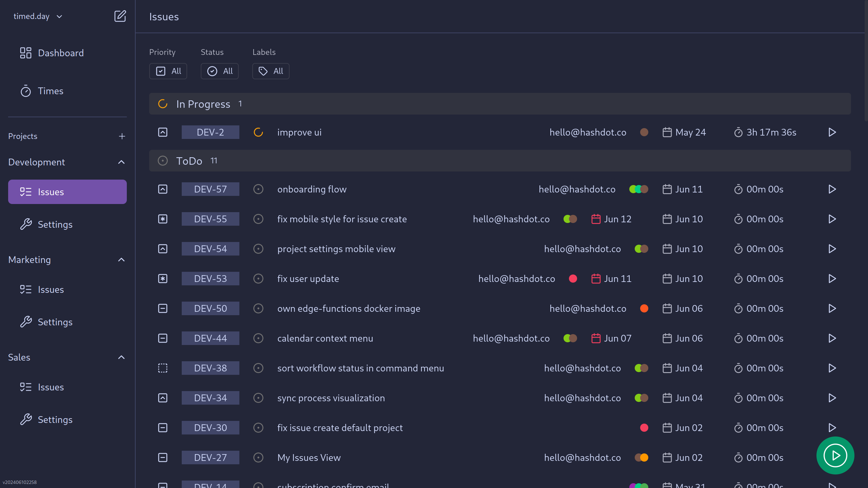Select Issues under Sales project

pyautogui.click(x=51, y=387)
